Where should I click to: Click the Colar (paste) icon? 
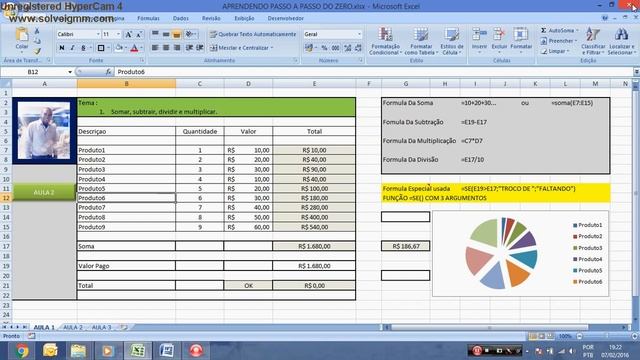tap(22, 35)
